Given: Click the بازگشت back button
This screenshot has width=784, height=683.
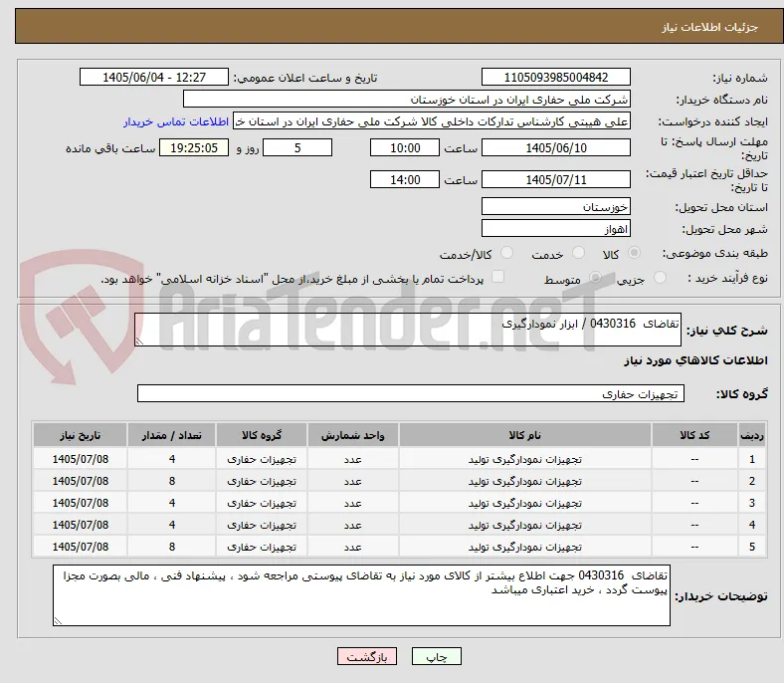Looking at the screenshot, I should [x=367, y=656].
